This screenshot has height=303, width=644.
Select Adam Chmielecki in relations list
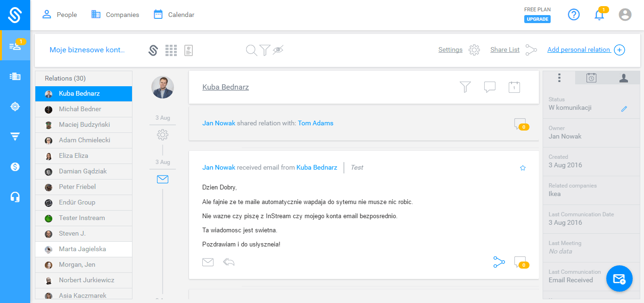[84, 140]
